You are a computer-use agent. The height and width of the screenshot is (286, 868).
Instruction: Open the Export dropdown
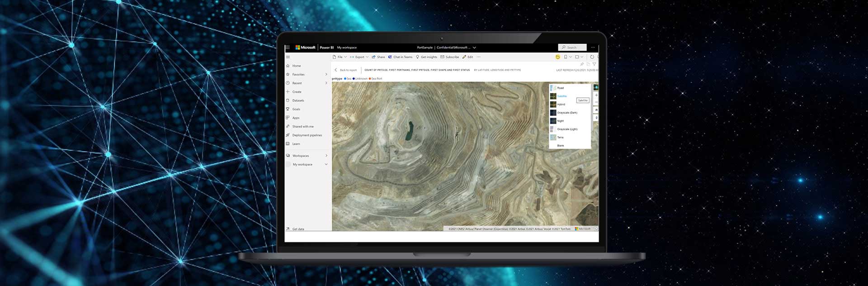pyautogui.click(x=359, y=57)
